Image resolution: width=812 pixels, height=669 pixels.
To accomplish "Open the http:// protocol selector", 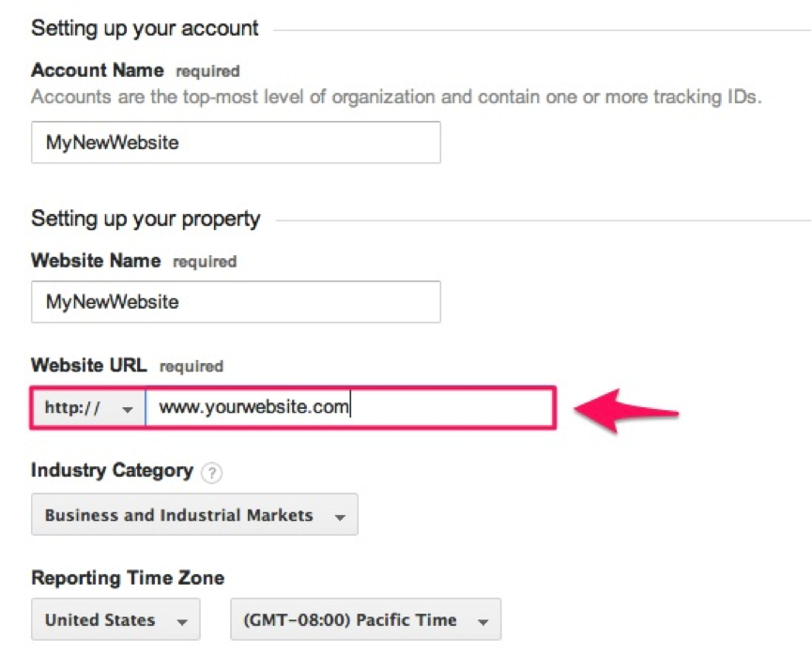I will (x=89, y=408).
